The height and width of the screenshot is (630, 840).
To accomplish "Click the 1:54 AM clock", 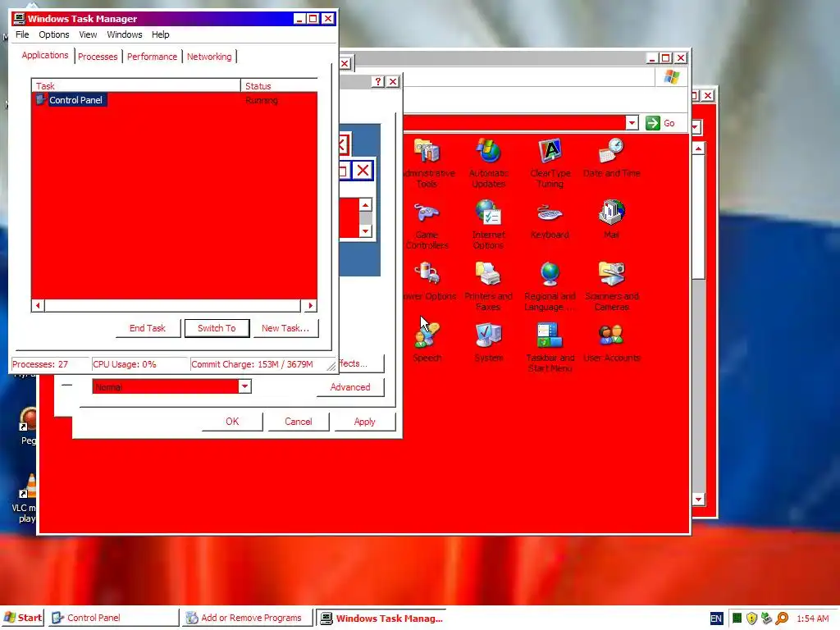I will [x=813, y=619].
